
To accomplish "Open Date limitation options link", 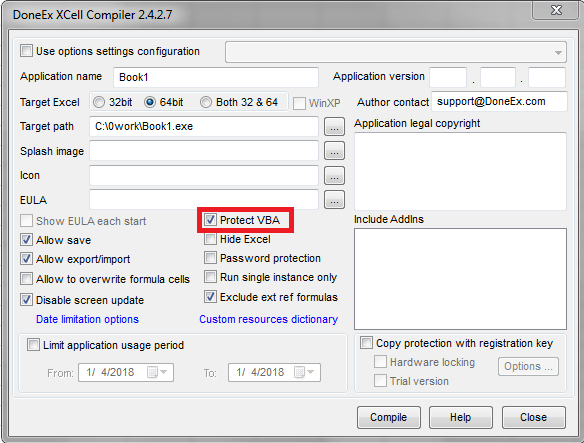I will click(x=87, y=319).
